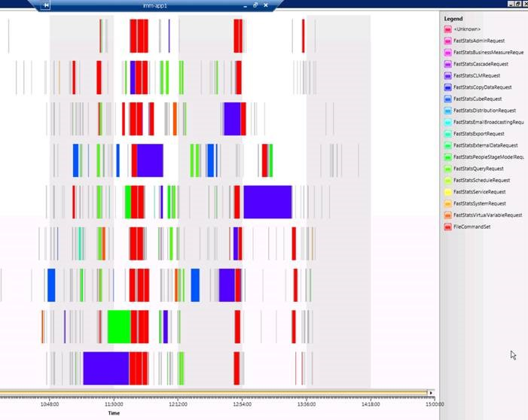528x420 pixels.
Task: Select the FastStatsPeopleStageModelRequest legend icon
Action: click(x=447, y=157)
